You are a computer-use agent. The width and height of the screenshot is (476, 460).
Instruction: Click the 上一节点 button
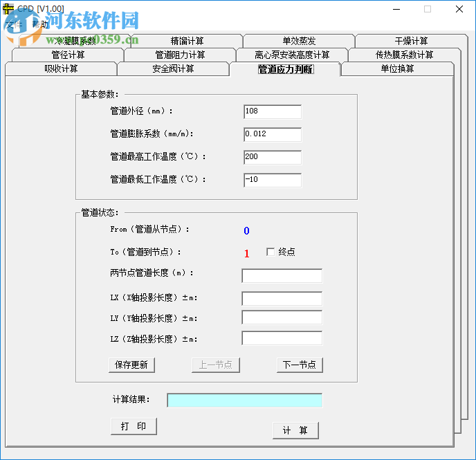pos(216,365)
